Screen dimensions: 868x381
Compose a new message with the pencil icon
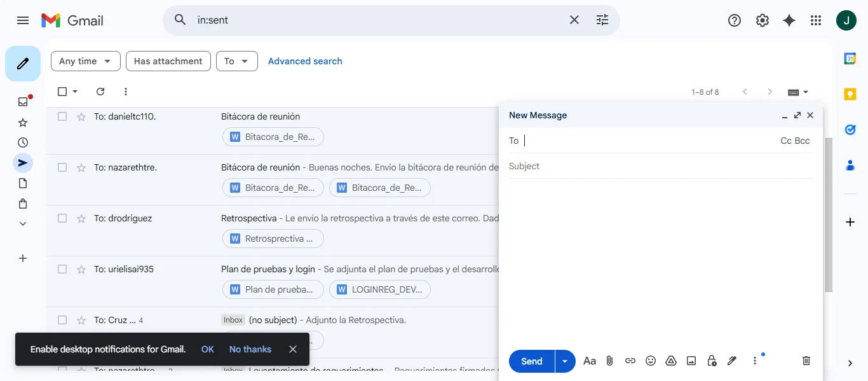click(x=23, y=63)
